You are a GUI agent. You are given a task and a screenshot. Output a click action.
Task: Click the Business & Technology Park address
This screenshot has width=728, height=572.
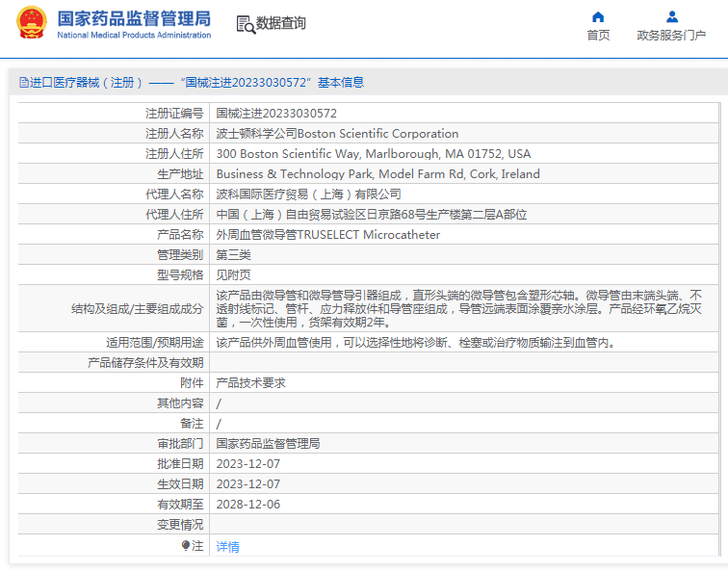[x=377, y=174]
